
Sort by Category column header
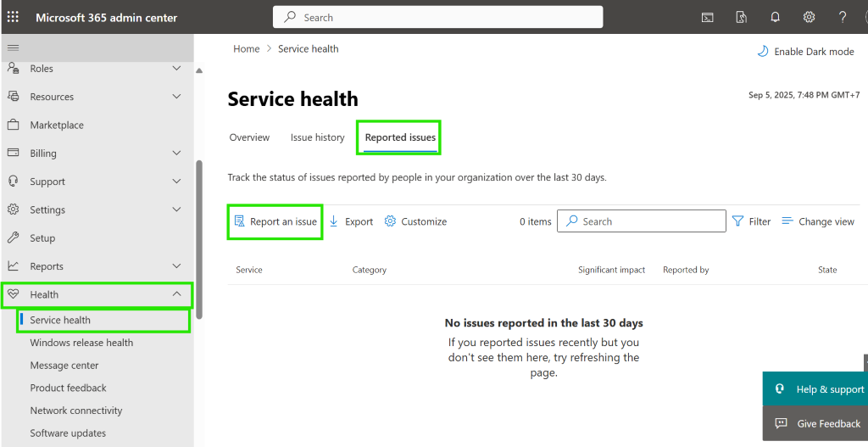point(370,270)
